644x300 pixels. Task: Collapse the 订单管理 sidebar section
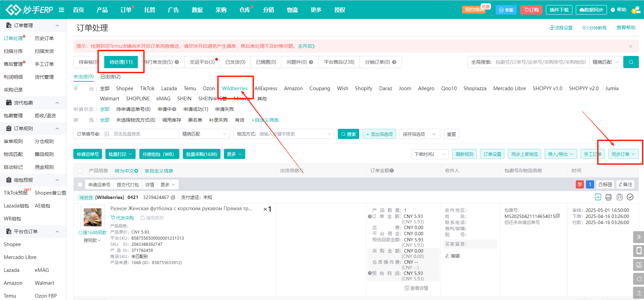point(57,25)
